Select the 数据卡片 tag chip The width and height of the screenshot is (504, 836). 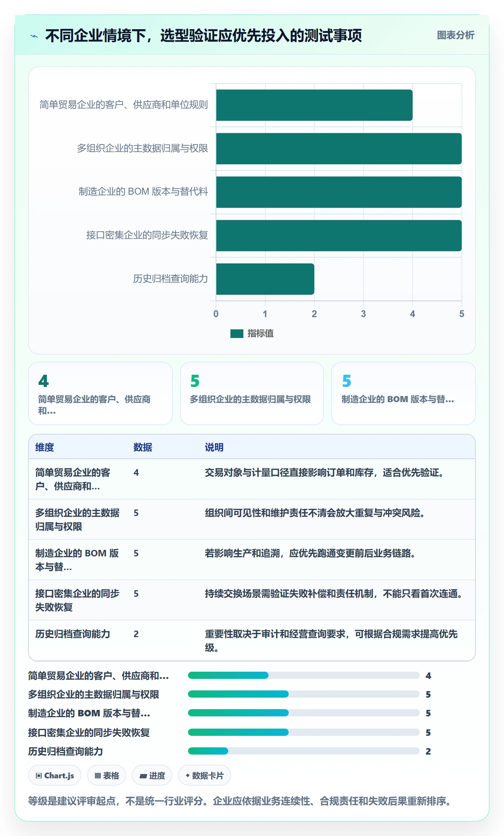tap(204, 775)
